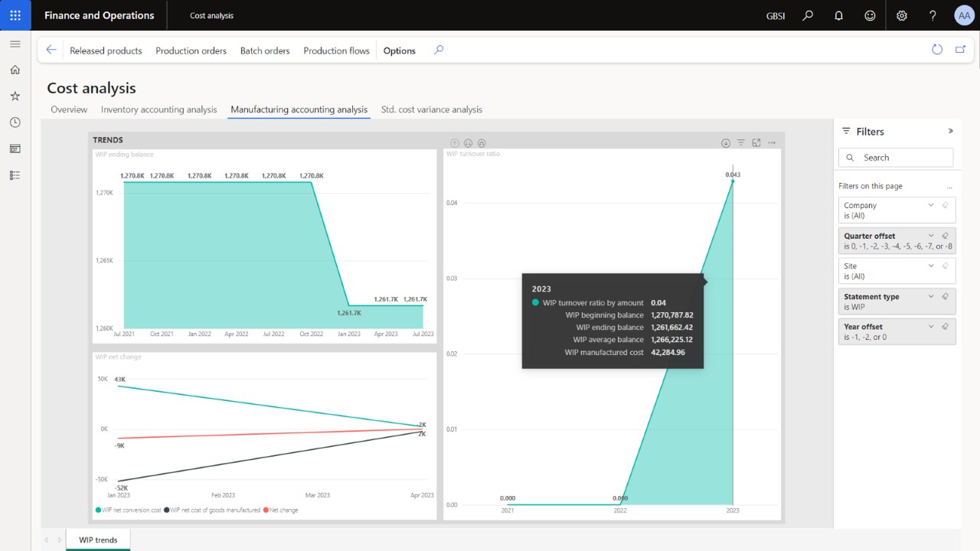Open Workspaces icon in sidebar
980x551 pixels.
tap(15, 148)
